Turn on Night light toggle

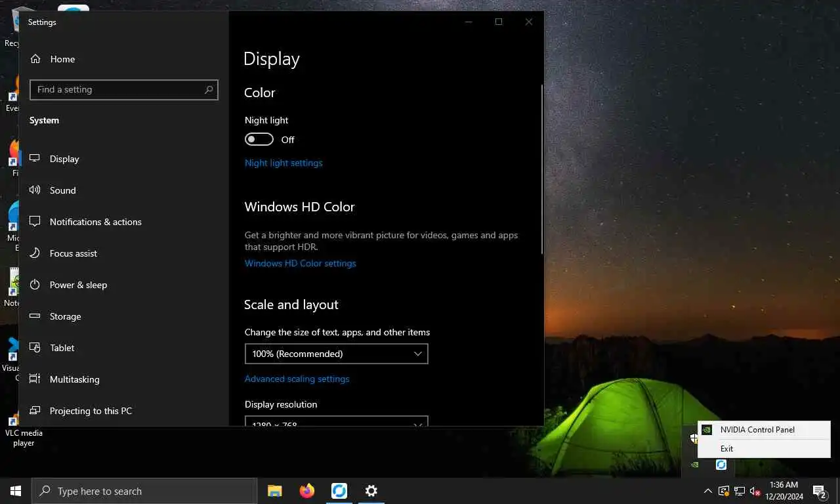[259, 139]
